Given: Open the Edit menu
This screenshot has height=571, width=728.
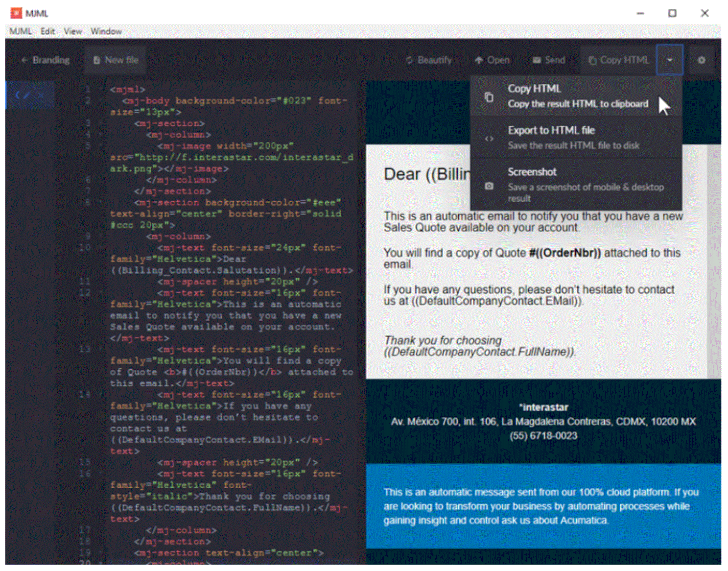Looking at the screenshot, I should click(x=47, y=31).
